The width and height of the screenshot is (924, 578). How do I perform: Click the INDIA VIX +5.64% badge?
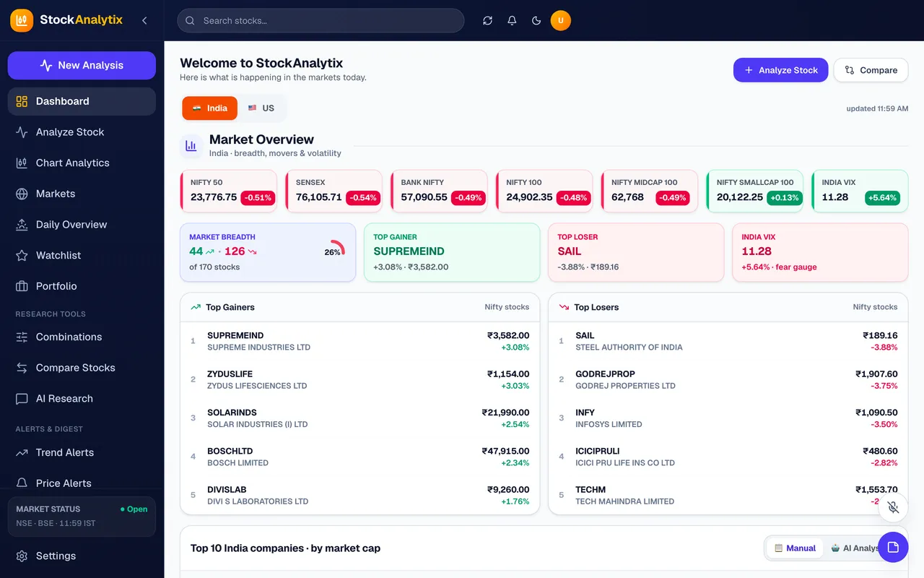[882, 198]
